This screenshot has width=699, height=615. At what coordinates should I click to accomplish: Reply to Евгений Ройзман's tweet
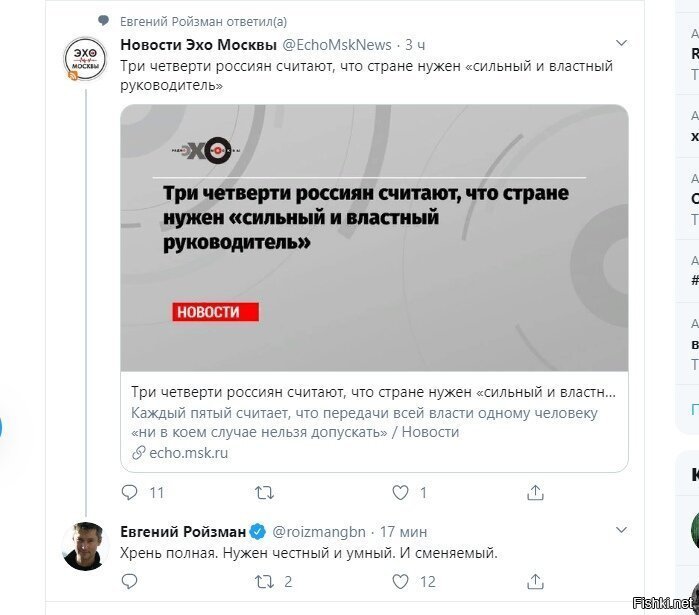pos(129,581)
